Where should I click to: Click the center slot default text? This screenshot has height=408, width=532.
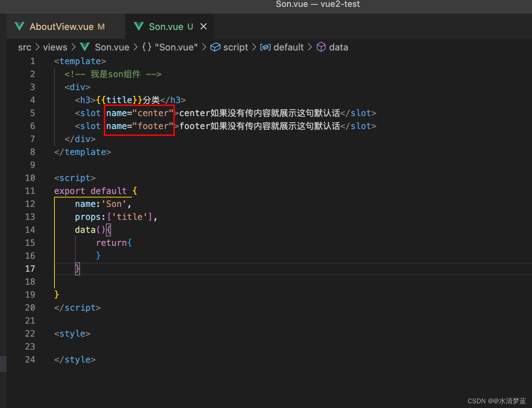[260, 113]
